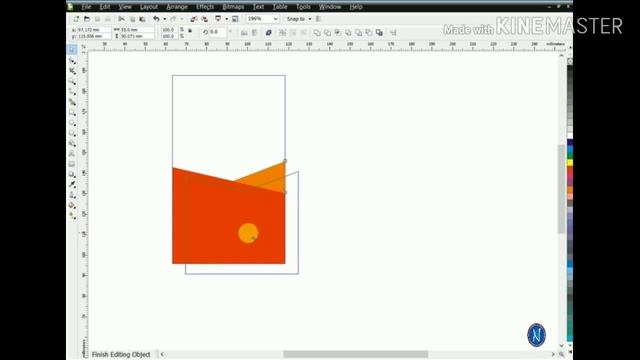Screen dimensions: 640x360
Task: Open the Outline pen tool flyout
Action: coord(72,195)
